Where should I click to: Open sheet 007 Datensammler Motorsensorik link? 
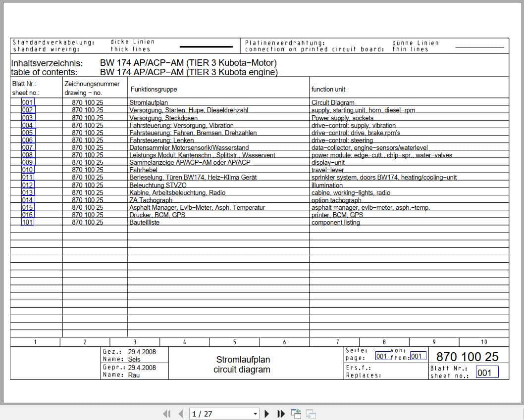28,147
